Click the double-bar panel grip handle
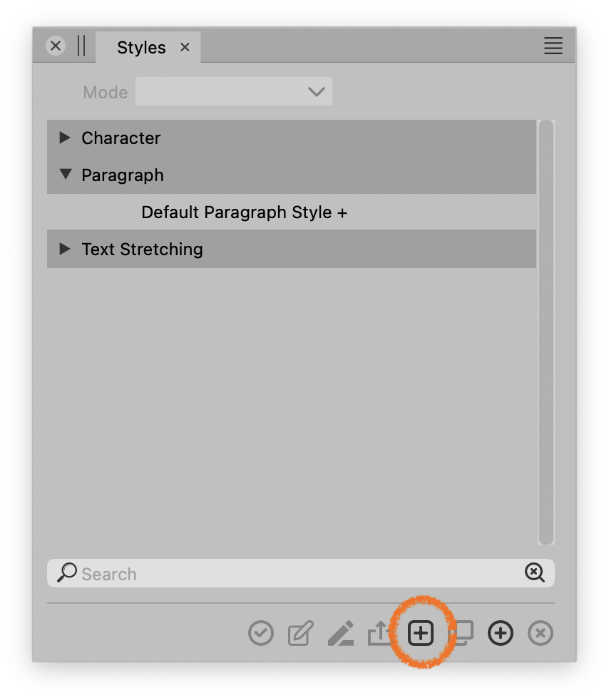Viewport: 609px width, 700px height. 81,46
